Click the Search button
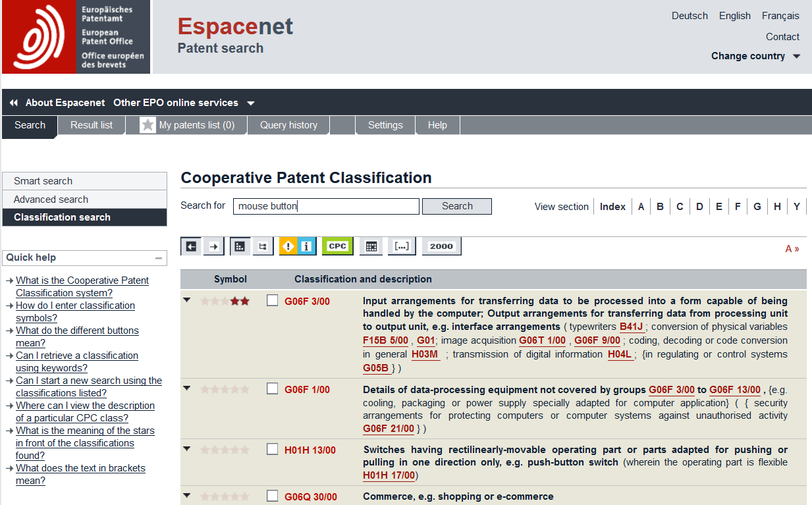Image resolution: width=812 pixels, height=505 pixels. [457, 206]
